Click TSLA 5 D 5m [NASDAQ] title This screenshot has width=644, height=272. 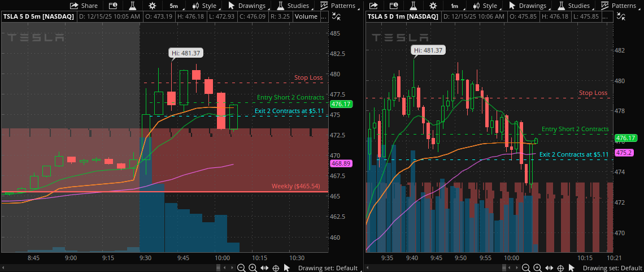(x=39, y=16)
